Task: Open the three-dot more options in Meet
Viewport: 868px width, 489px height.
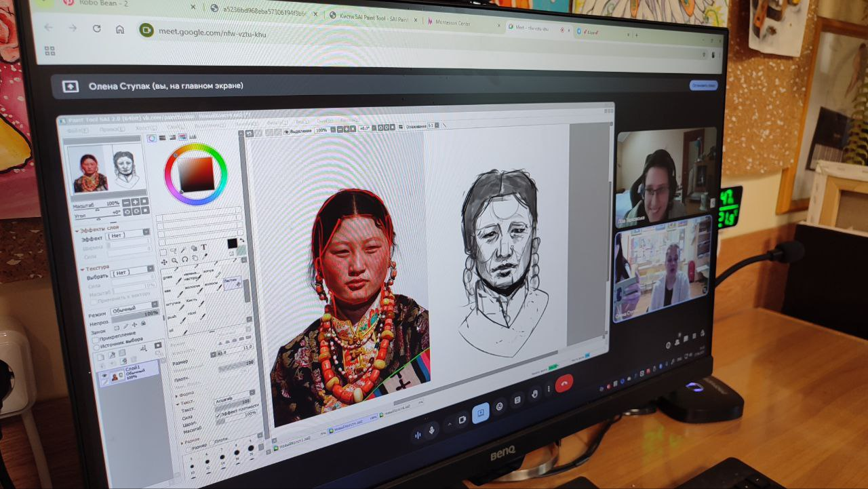Action: (x=549, y=389)
